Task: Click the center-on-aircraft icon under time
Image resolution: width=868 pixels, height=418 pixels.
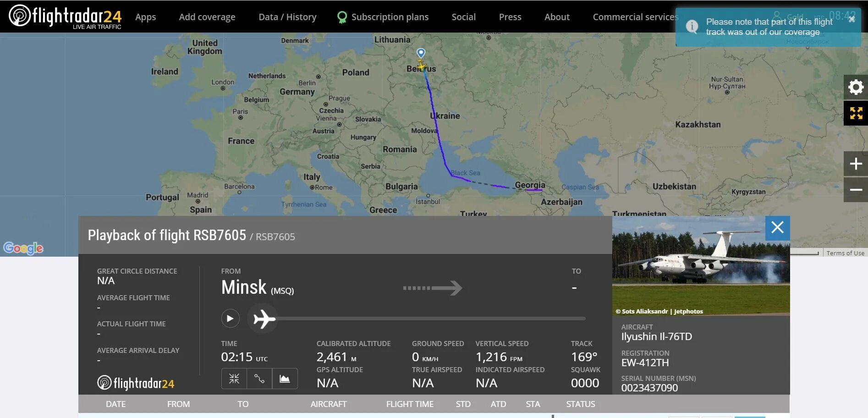Action: click(234, 379)
